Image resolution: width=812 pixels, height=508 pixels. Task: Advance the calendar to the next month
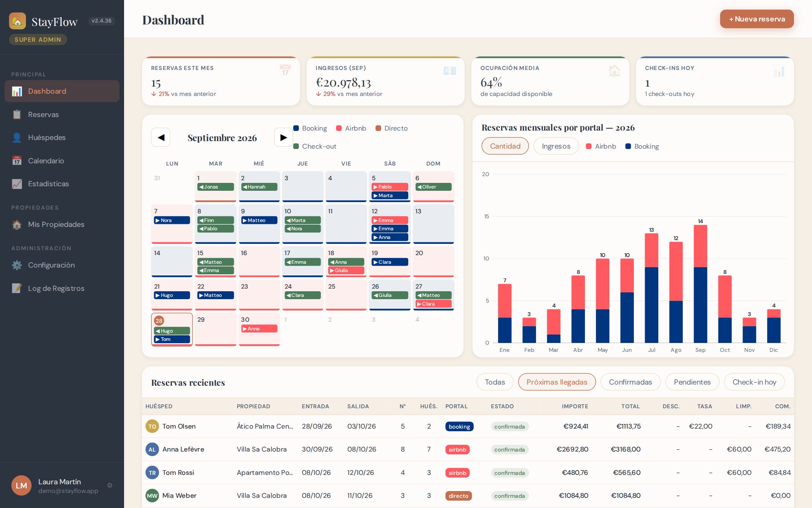coord(283,137)
